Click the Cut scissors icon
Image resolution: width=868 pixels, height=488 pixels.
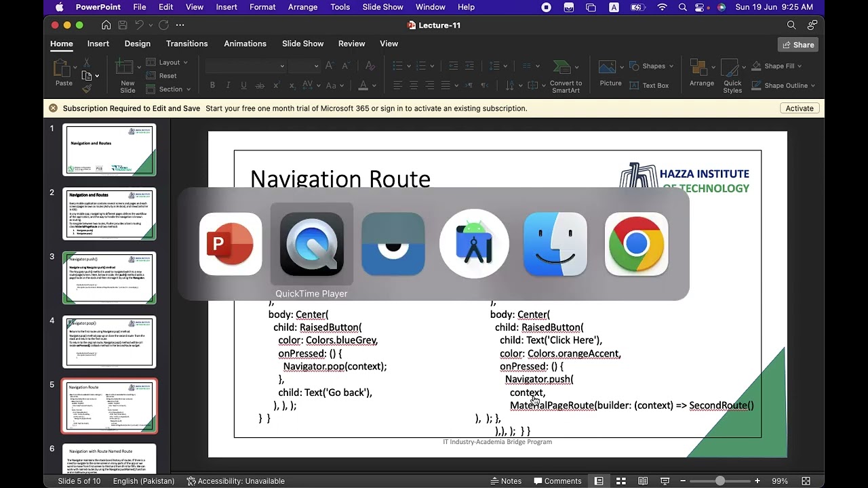pyautogui.click(x=86, y=63)
